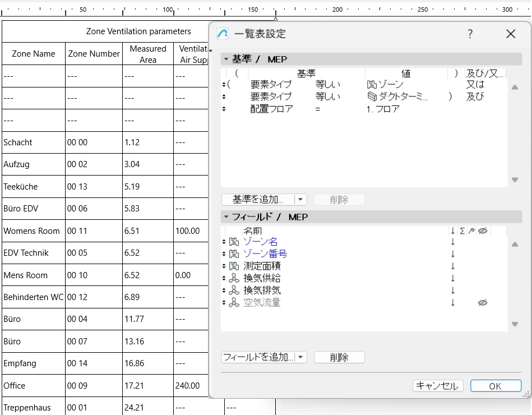Click 削除 button under the fields list
This screenshot has height=415, width=532.
pos(339,357)
